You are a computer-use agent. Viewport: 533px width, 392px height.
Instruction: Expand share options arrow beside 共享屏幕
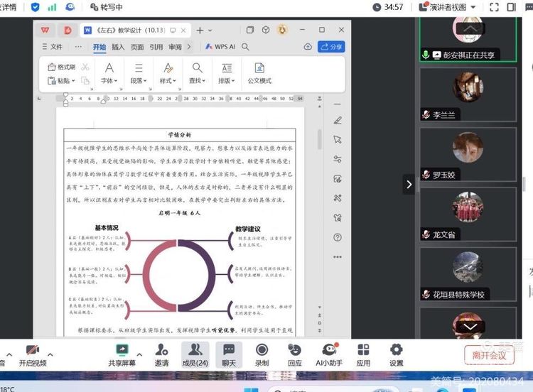point(139,354)
